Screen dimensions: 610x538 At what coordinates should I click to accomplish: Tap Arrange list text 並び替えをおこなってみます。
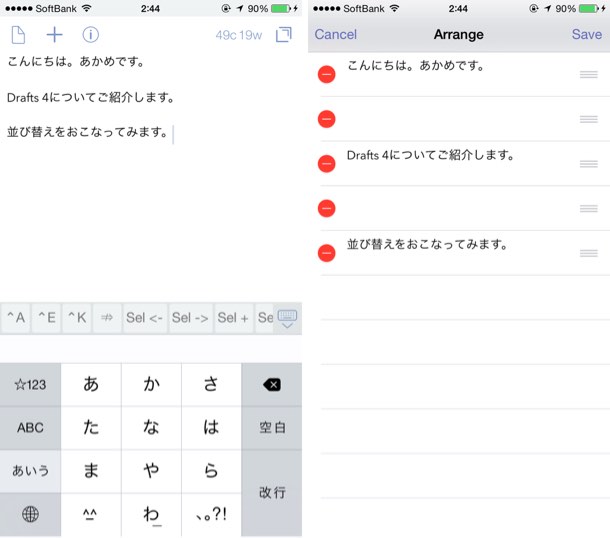coord(427,245)
